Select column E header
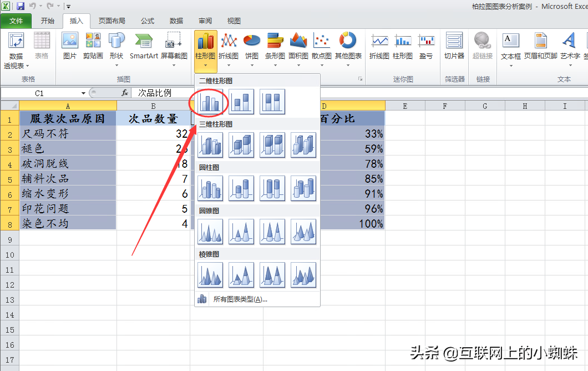Viewport: 588px width, 371px height. [x=405, y=106]
